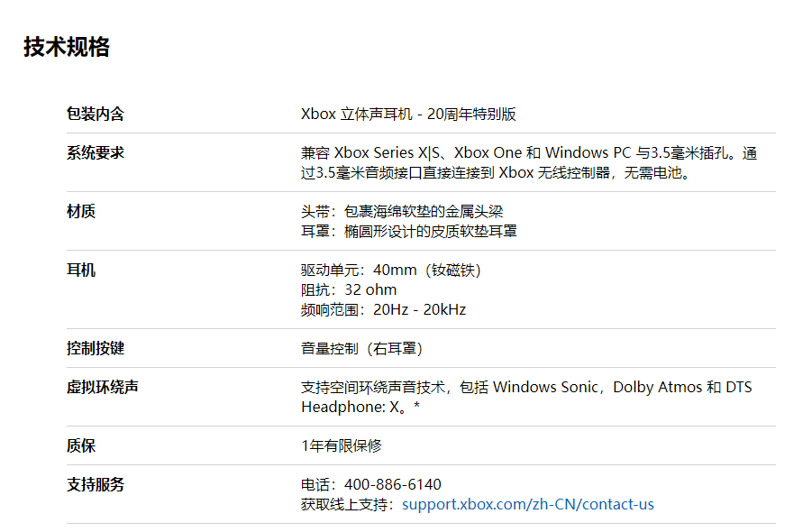812x532 pixels.
Task: Click the 技术规格 heading
Action: [67, 47]
